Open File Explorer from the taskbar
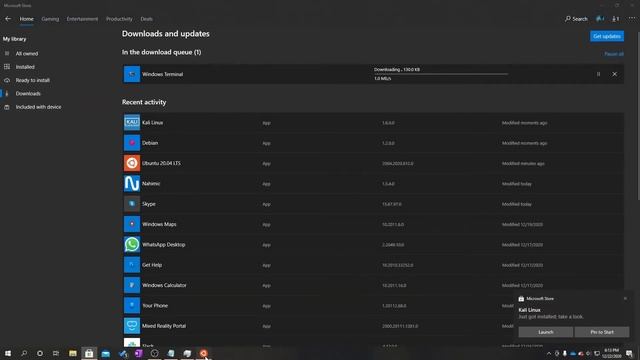Image resolution: width=640 pixels, height=360 pixels. pyautogui.click(x=73, y=353)
